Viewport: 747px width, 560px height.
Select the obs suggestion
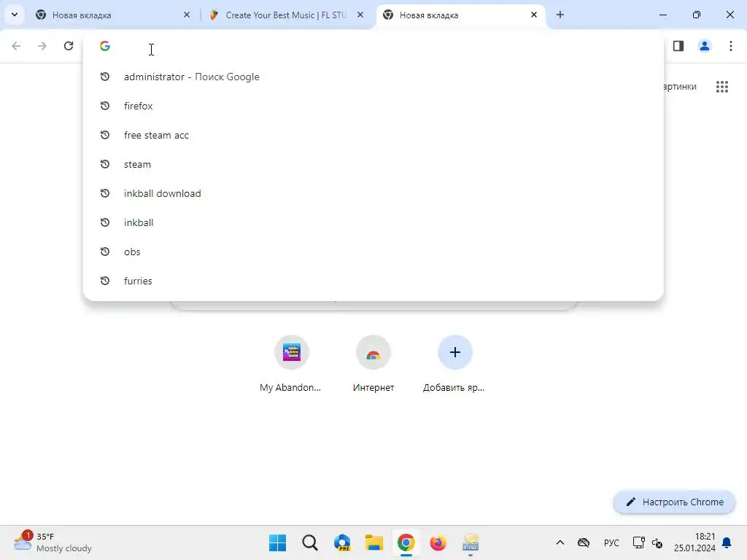point(373,252)
